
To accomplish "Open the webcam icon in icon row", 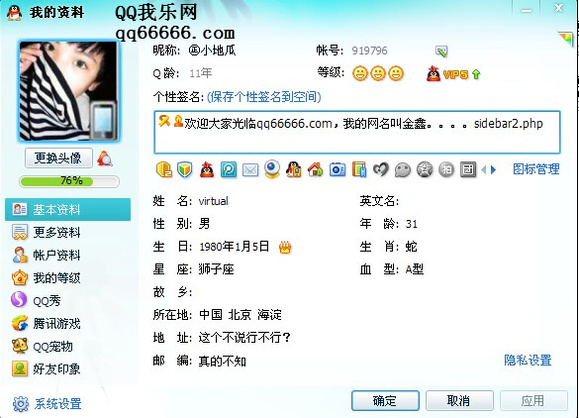I will click(272, 169).
